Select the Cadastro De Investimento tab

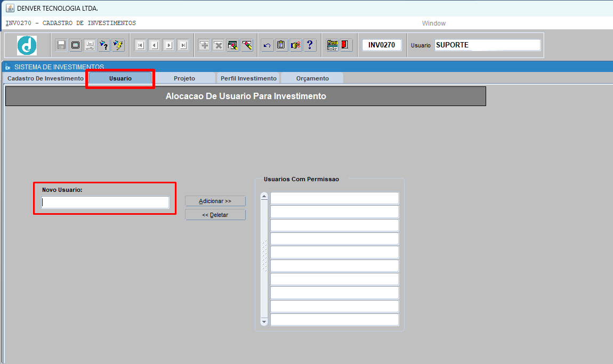coord(45,78)
